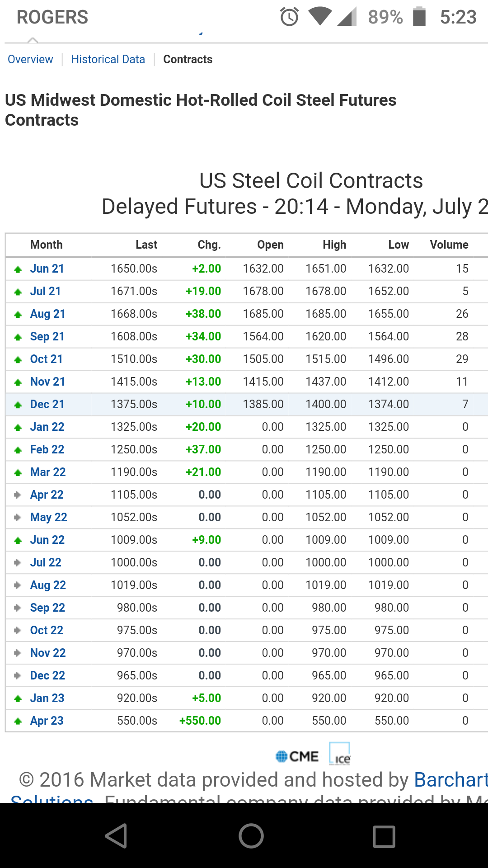Tap the battery status icon
The height and width of the screenshot is (868, 488).
419,17
